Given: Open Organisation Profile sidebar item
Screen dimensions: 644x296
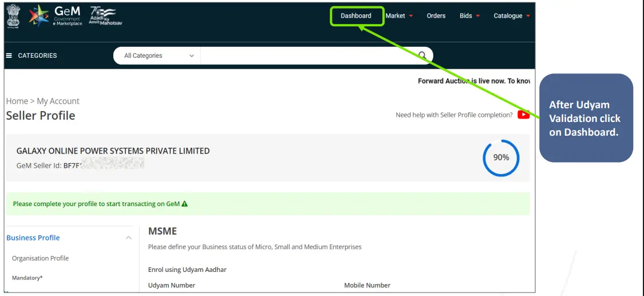Looking at the screenshot, I should [40, 258].
